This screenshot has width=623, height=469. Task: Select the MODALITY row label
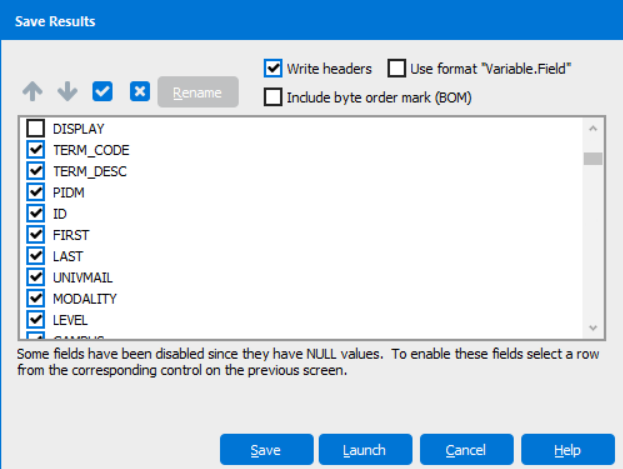pos(85,299)
